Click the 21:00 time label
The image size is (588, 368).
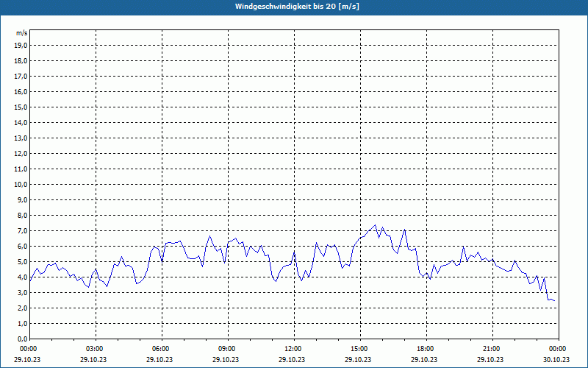point(492,349)
